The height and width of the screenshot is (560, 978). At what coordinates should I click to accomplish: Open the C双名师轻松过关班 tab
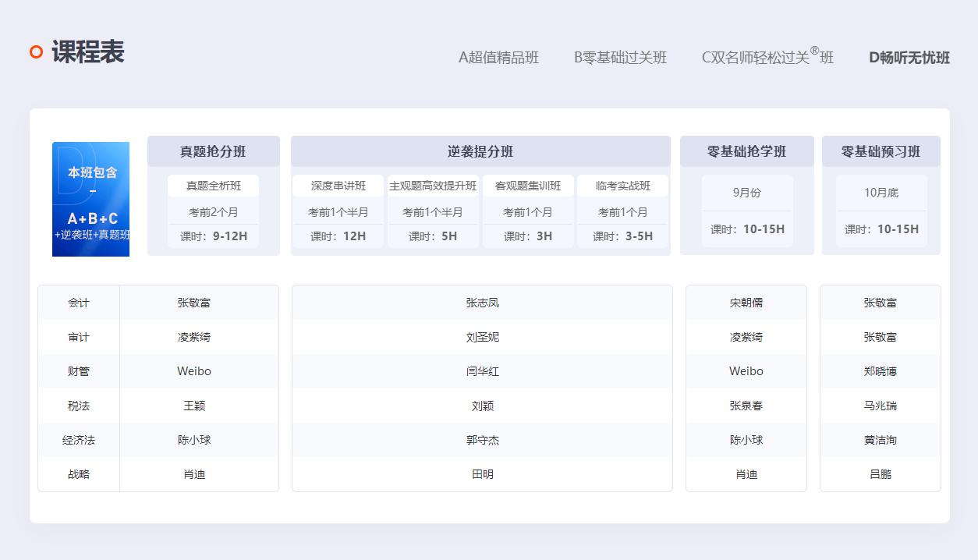click(x=765, y=57)
